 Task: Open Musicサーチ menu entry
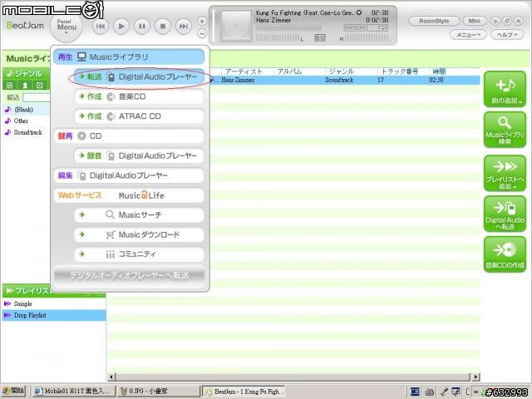139,214
